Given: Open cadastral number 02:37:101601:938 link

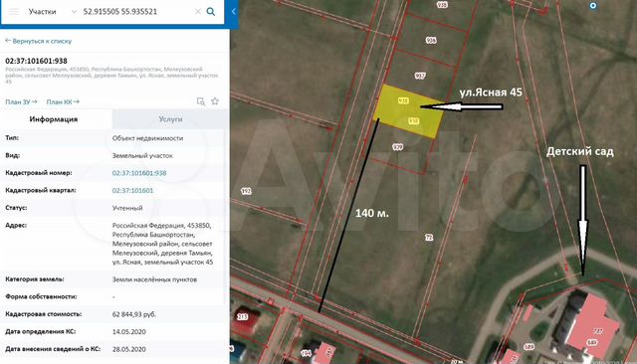Looking at the screenshot, I should pos(139,173).
